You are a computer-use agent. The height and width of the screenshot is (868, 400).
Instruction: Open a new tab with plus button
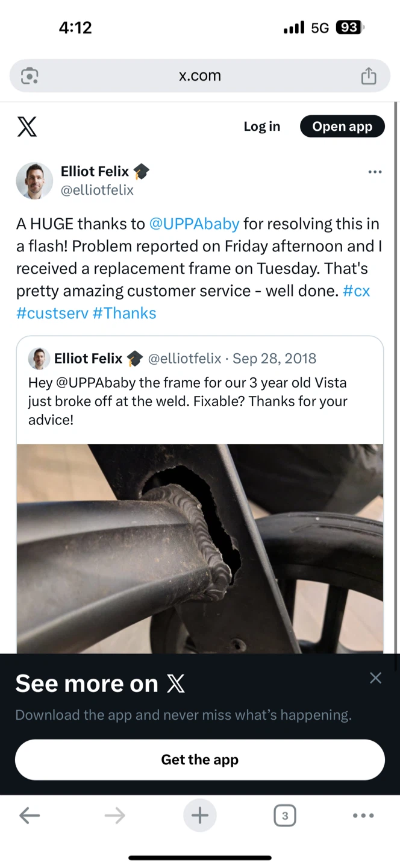pyautogui.click(x=200, y=816)
